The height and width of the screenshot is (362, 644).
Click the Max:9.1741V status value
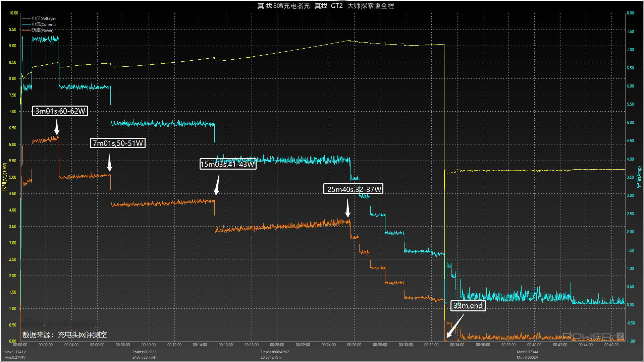[15, 352]
